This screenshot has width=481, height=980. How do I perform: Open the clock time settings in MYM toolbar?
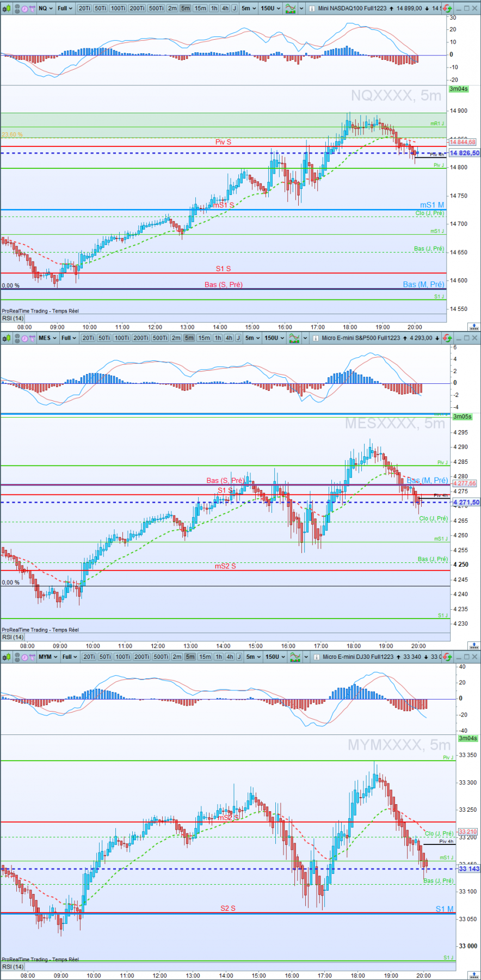click(x=24, y=658)
